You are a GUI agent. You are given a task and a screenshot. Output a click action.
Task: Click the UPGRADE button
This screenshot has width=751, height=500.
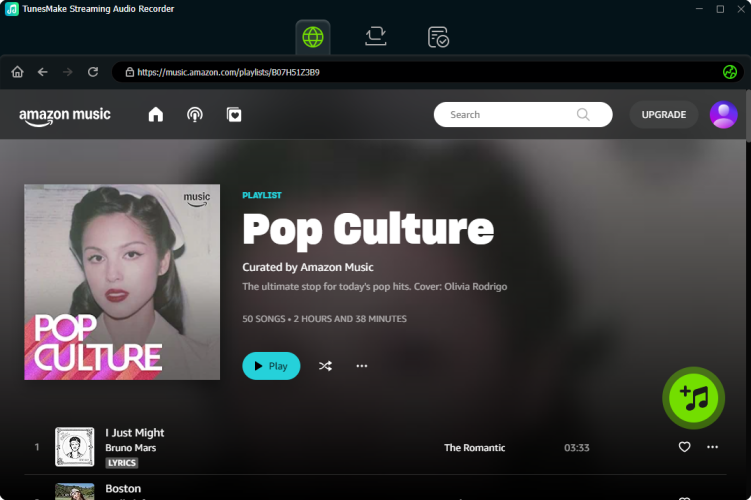(x=663, y=114)
